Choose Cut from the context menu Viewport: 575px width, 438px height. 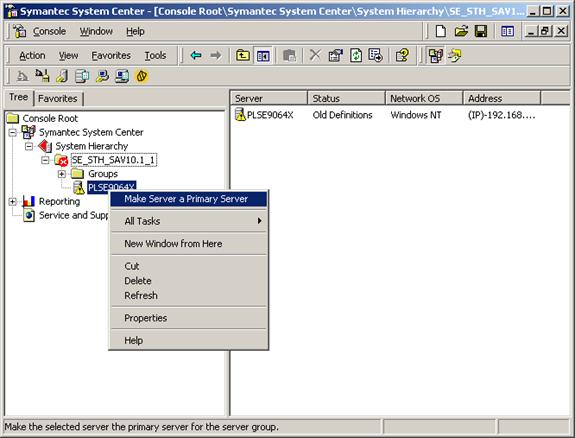[189, 266]
